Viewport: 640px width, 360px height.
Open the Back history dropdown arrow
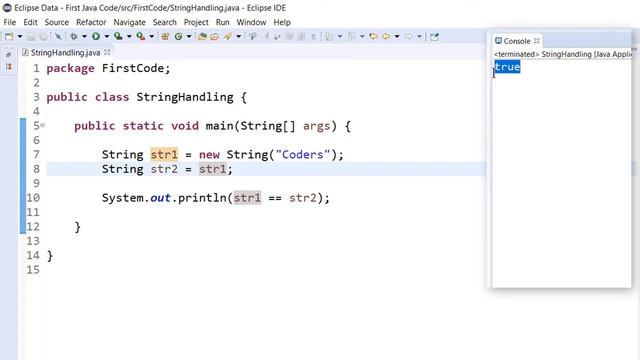397,36
